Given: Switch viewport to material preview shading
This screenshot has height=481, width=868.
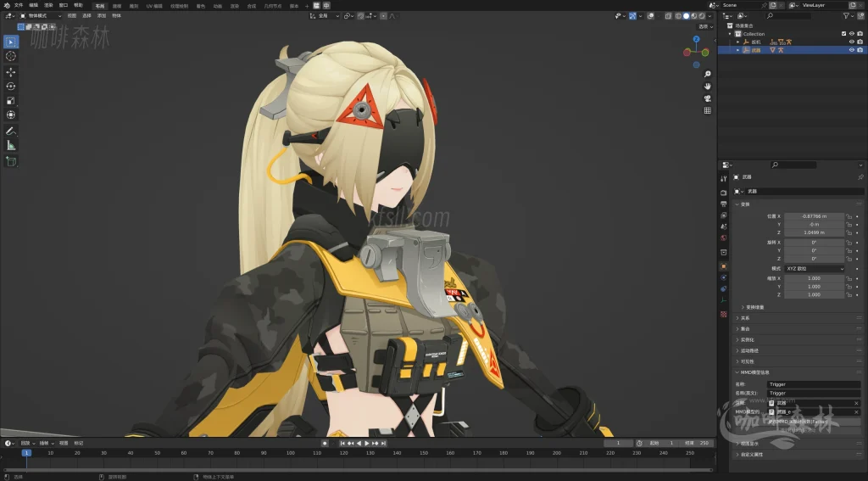Looking at the screenshot, I should (x=693, y=16).
